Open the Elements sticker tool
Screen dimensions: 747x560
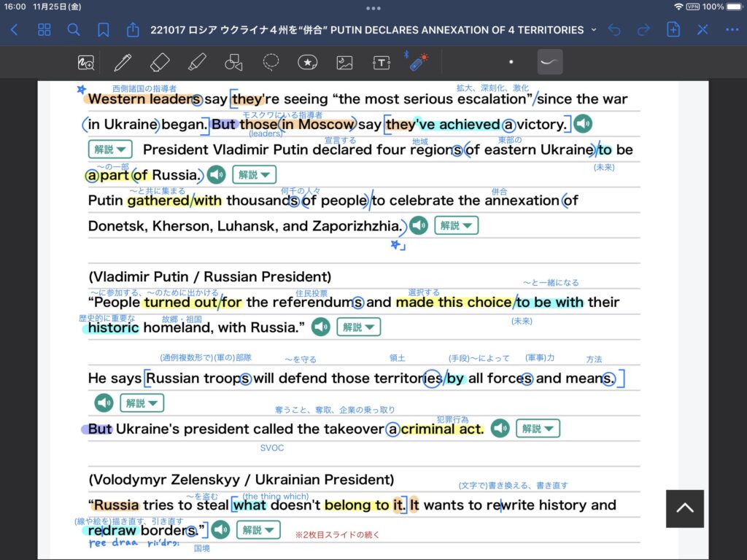point(307,63)
